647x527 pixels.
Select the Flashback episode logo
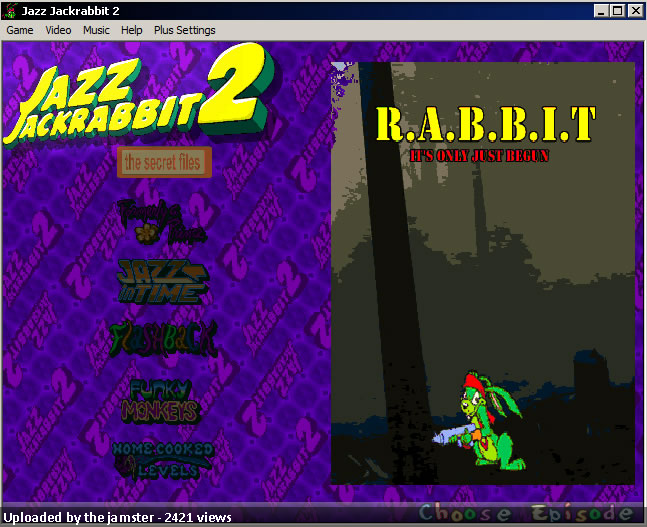point(163,340)
